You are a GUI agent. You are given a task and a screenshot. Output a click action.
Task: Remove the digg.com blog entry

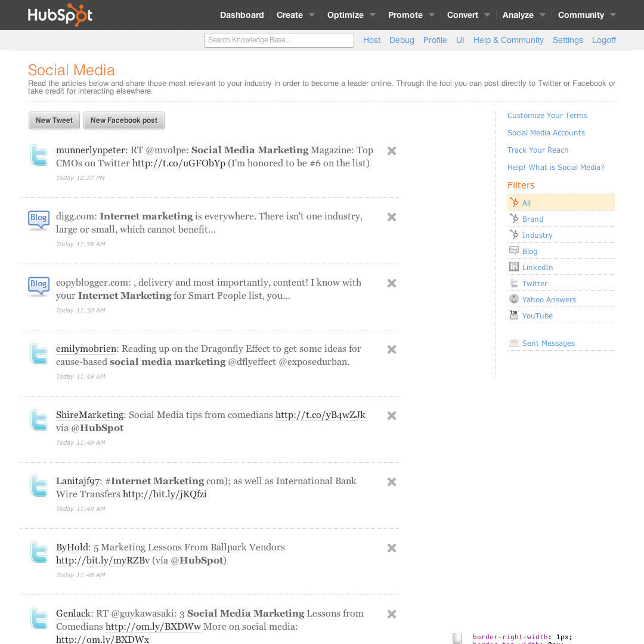[x=392, y=217]
